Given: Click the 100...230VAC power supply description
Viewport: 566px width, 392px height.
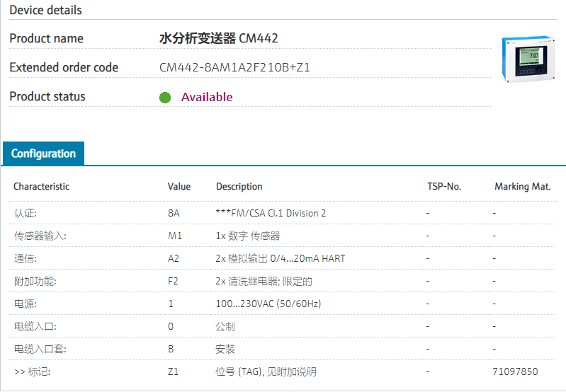Looking at the screenshot, I should point(268,304).
